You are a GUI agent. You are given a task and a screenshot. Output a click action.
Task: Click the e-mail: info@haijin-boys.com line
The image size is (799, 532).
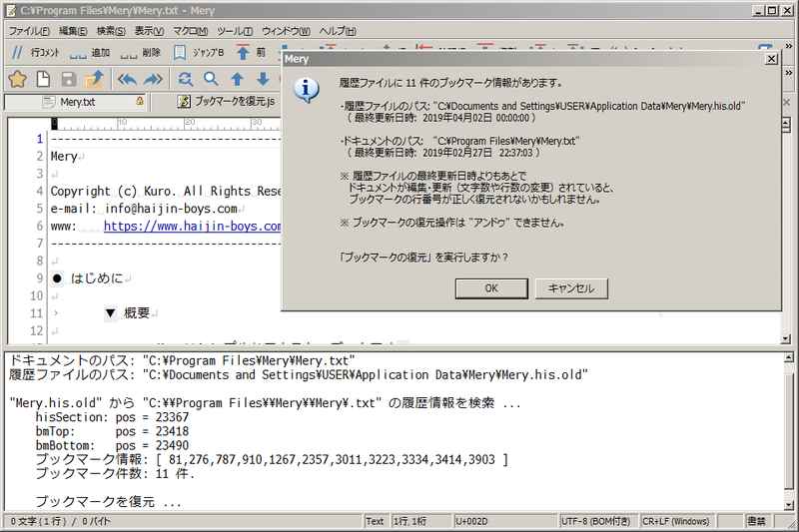144,209
